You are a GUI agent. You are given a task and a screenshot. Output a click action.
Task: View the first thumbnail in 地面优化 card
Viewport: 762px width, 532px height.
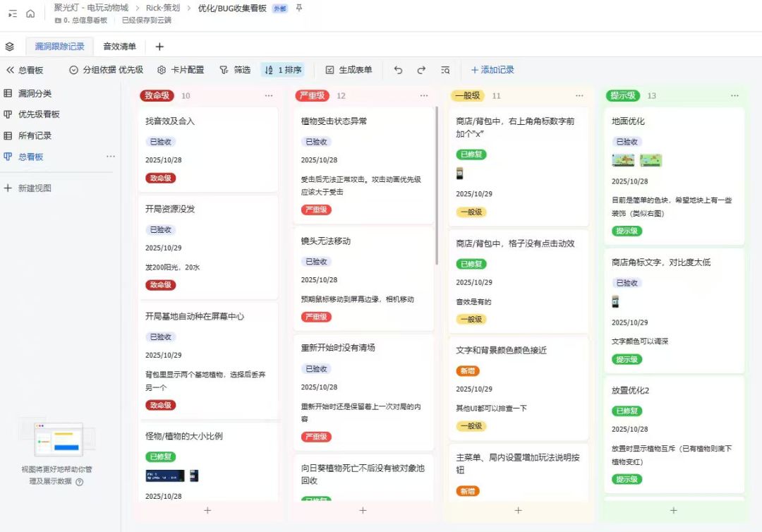coord(623,160)
